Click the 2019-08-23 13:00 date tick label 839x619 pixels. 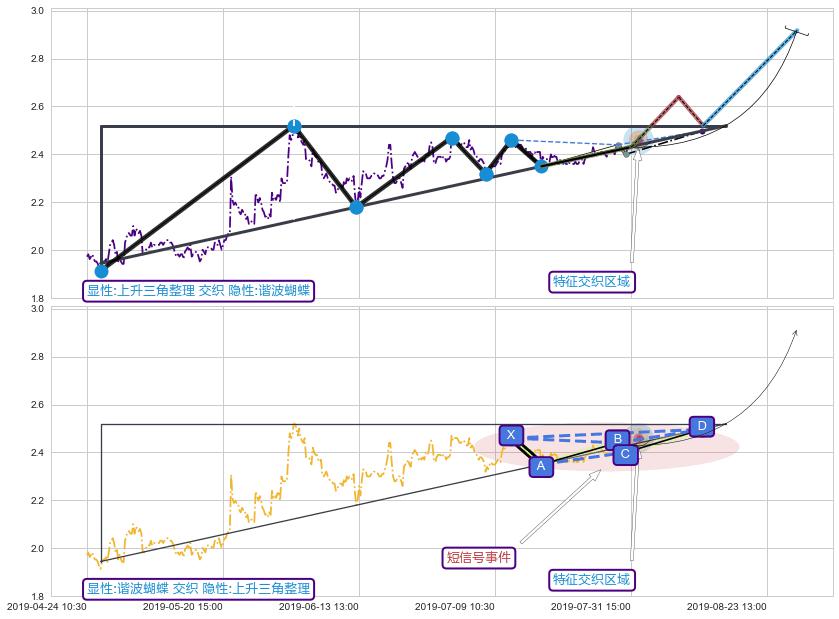coord(726,606)
